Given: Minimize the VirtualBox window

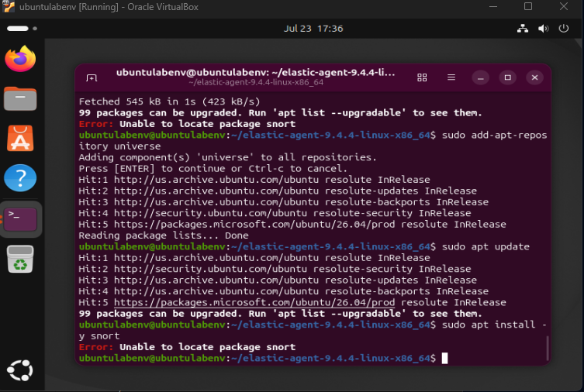Looking at the screenshot, I should (x=493, y=7).
